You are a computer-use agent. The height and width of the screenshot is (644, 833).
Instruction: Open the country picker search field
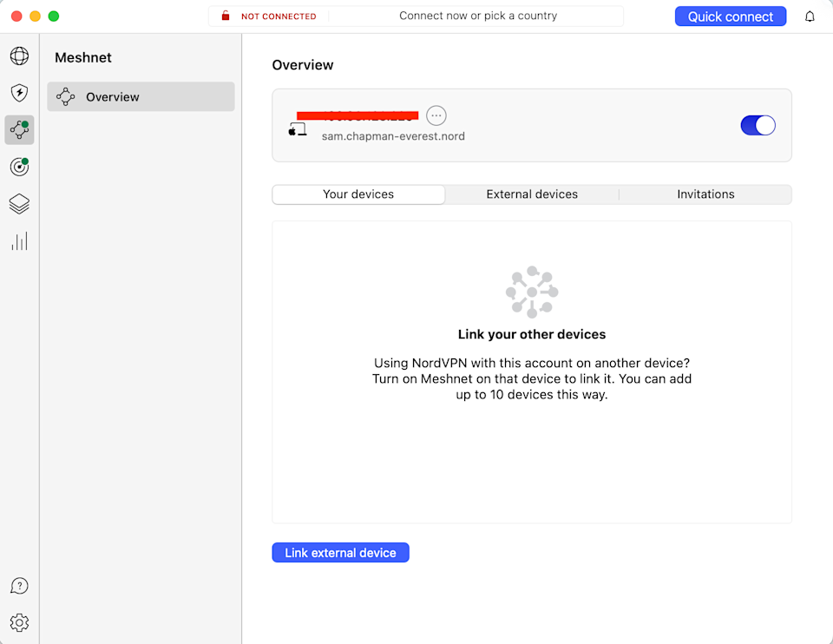(x=477, y=16)
